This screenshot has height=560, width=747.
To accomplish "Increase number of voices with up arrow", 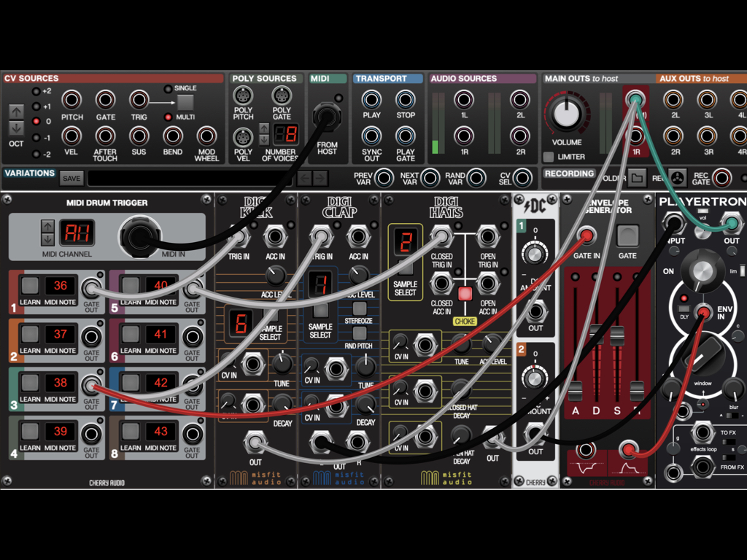I will coord(264,129).
